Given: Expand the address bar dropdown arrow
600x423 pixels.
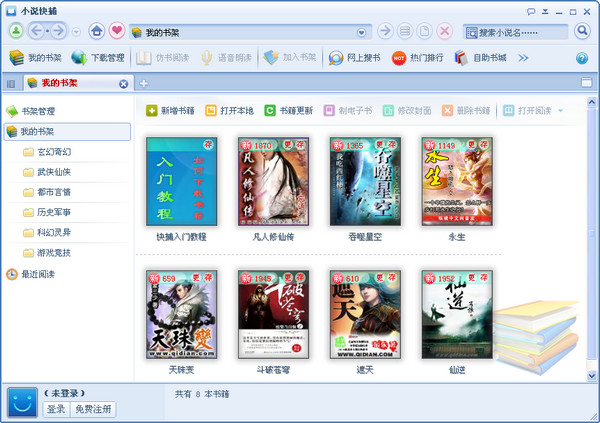Looking at the screenshot, I should coord(361,32).
